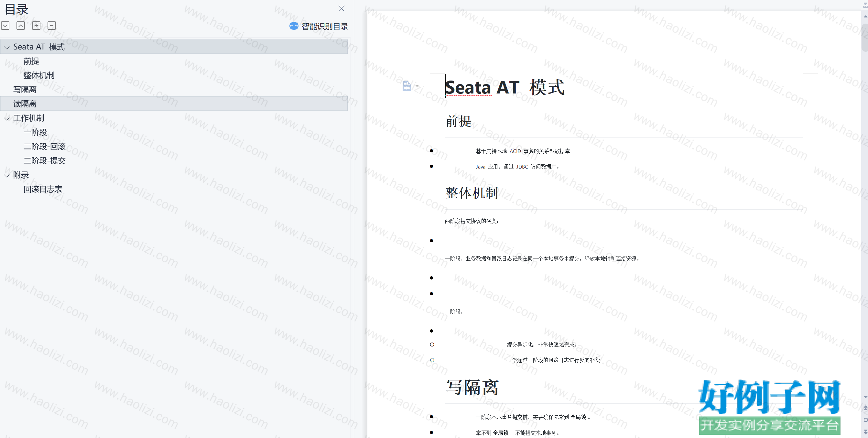Collapse the 工作机制 outline node
This screenshot has height=438, width=868.
click(x=7, y=119)
